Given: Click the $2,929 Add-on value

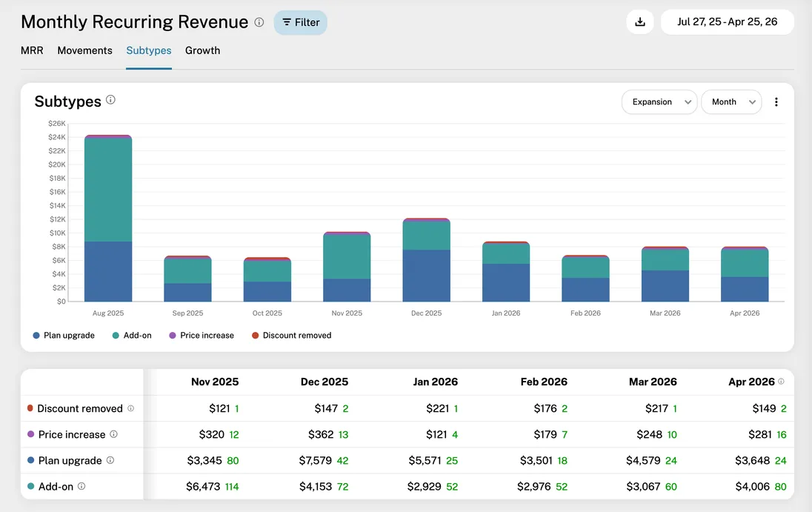Looking at the screenshot, I should (424, 486).
